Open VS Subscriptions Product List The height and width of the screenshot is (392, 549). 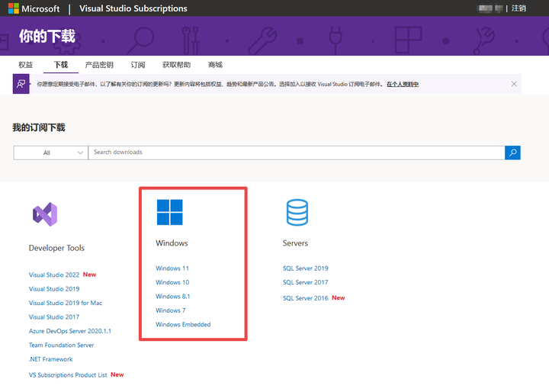68,374
